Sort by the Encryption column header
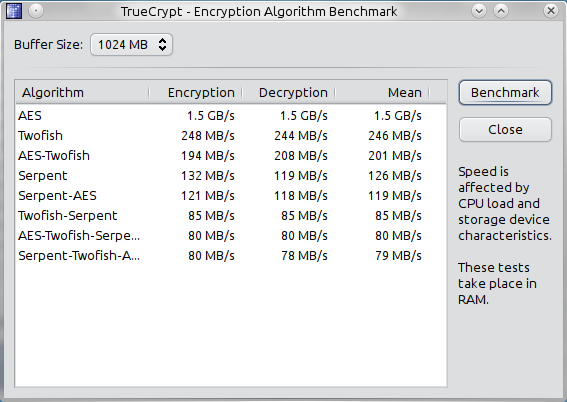The width and height of the screenshot is (567, 402). coord(196,93)
